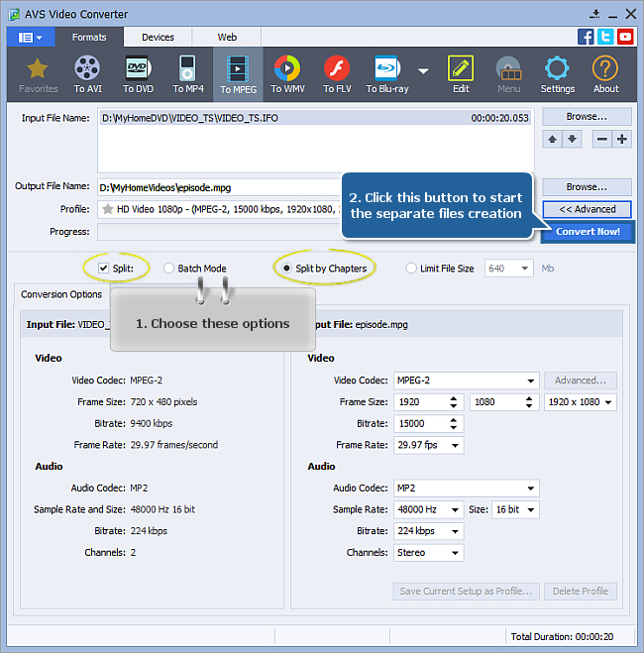Open the disc Menu tool
The height and width of the screenshot is (653, 644).
point(508,75)
